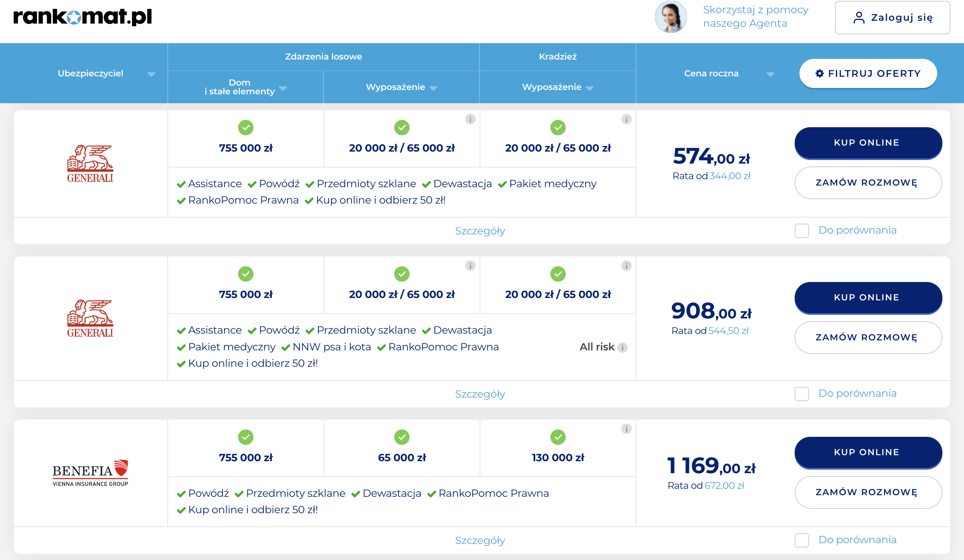Click theft info icon in Benefia offer
The image size is (964, 560).
[x=627, y=429]
